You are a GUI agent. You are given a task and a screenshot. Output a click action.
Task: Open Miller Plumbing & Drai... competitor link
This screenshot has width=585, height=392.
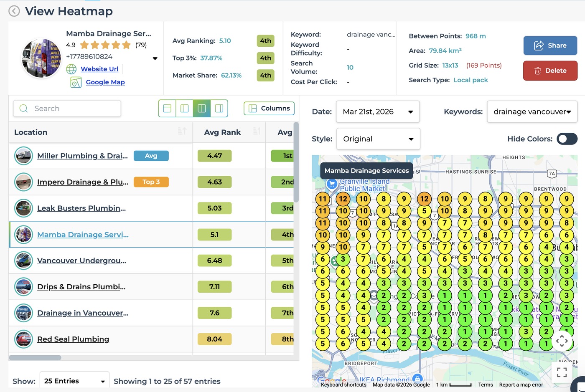point(82,156)
